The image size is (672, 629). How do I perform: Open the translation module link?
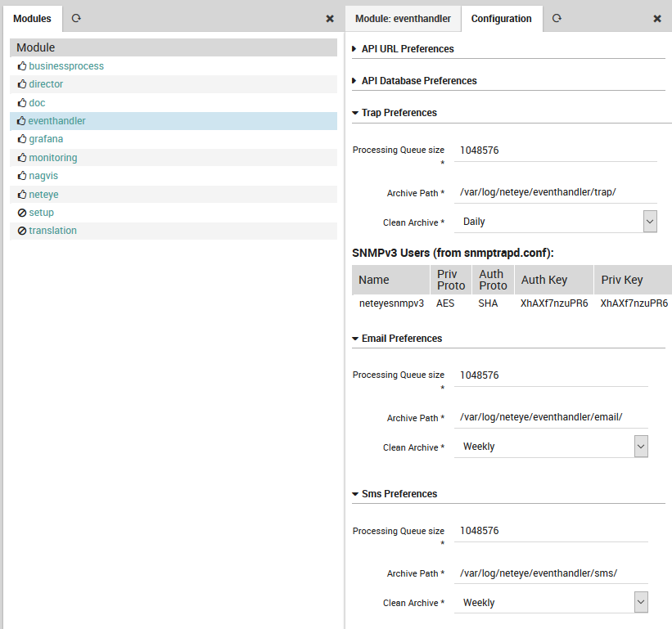(52, 231)
